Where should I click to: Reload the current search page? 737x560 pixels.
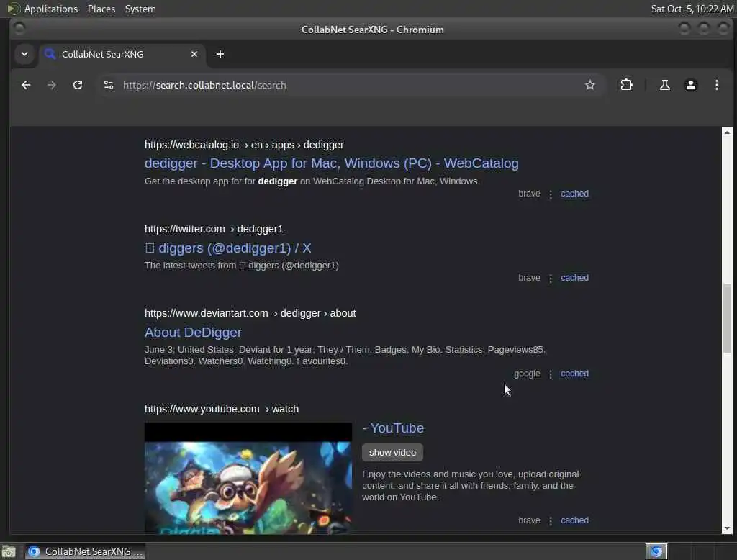78,85
